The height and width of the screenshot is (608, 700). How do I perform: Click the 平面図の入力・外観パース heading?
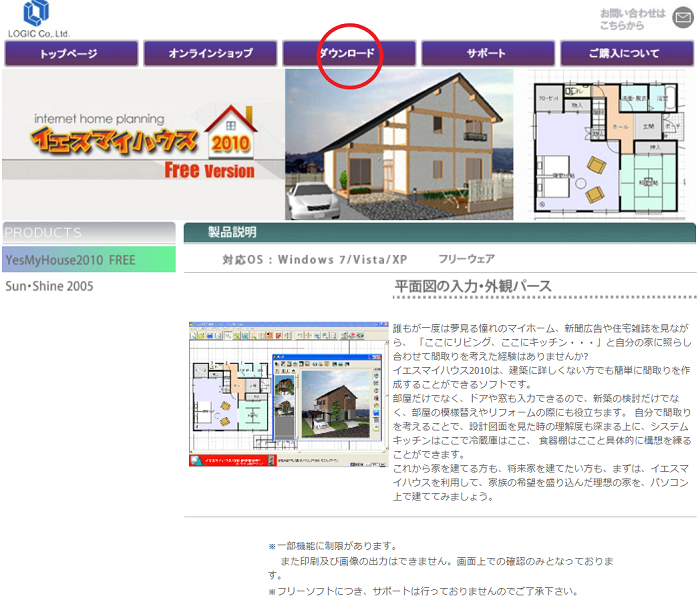pyautogui.click(x=473, y=286)
